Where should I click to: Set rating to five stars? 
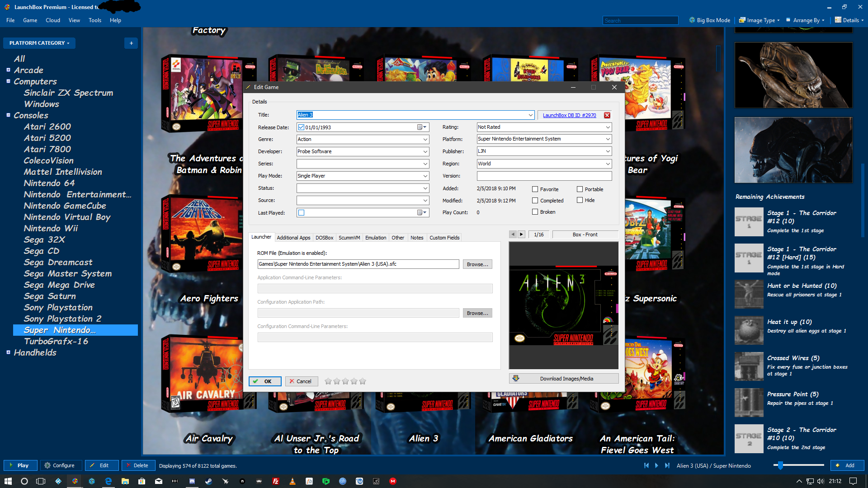coord(363,381)
